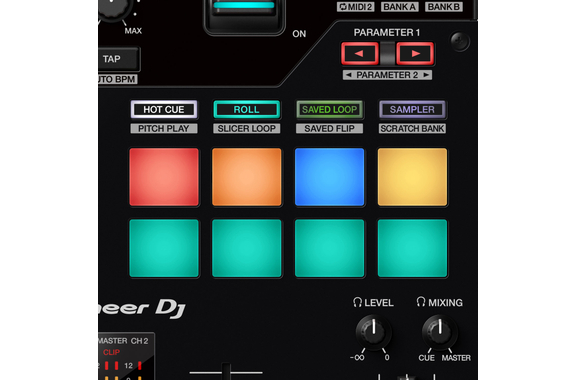Screen dimensions: 576x380
Task: Click the PITCH PLAY label
Action: point(164,129)
